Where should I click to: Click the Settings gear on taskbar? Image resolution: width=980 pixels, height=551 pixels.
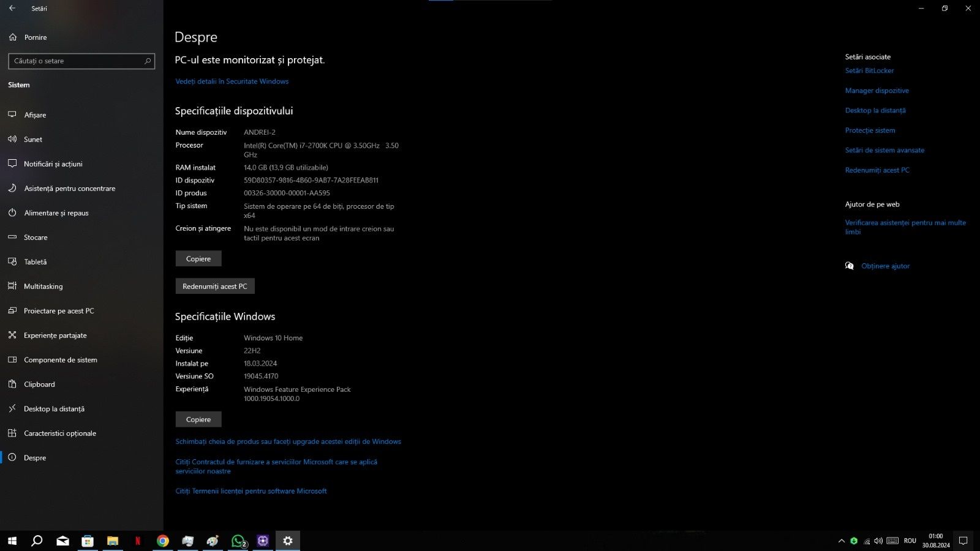[288, 541]
